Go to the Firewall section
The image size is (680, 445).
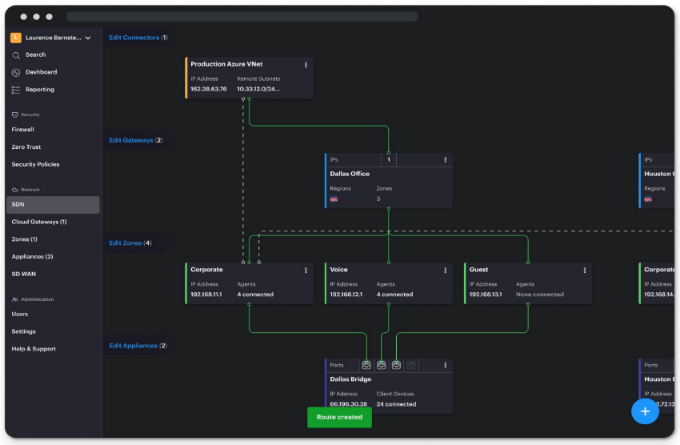point(23,129)
